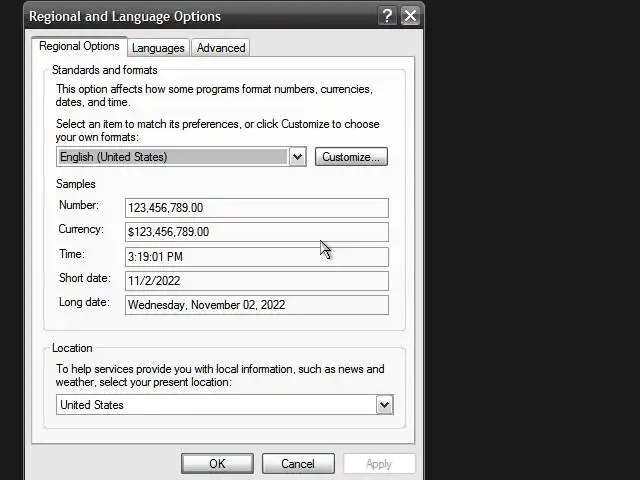
Task: Open the Languages tab
Action: (158, 48)
